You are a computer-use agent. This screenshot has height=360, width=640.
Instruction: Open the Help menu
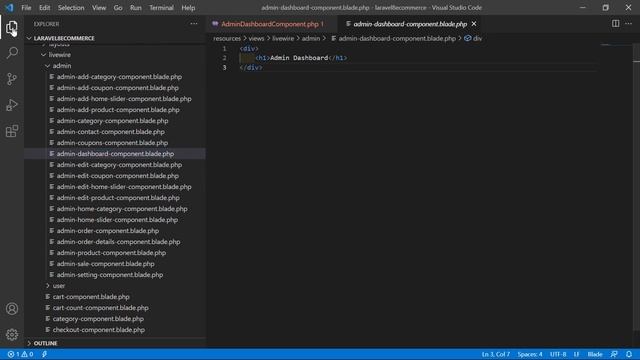(x=188, y=8)
